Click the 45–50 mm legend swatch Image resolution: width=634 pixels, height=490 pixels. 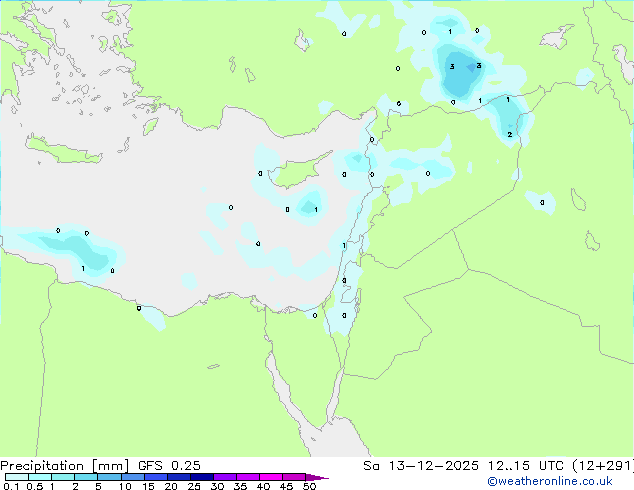(x=294, y=477)
